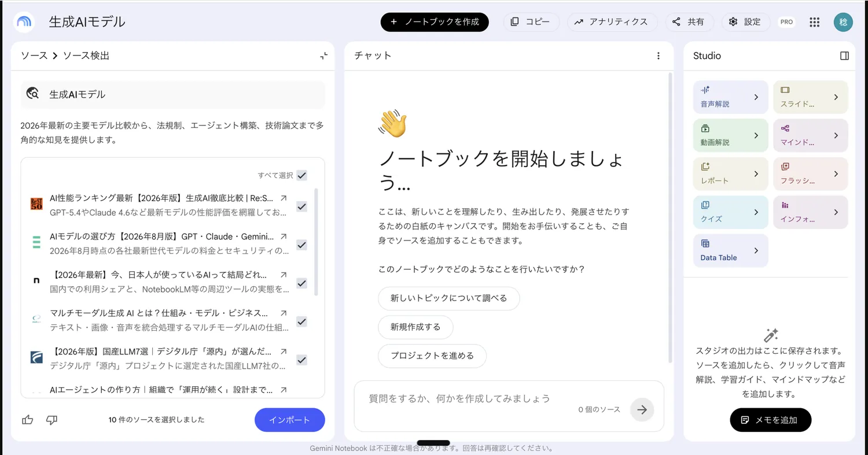Give thumbs up on discovered sources

[27, 420]
